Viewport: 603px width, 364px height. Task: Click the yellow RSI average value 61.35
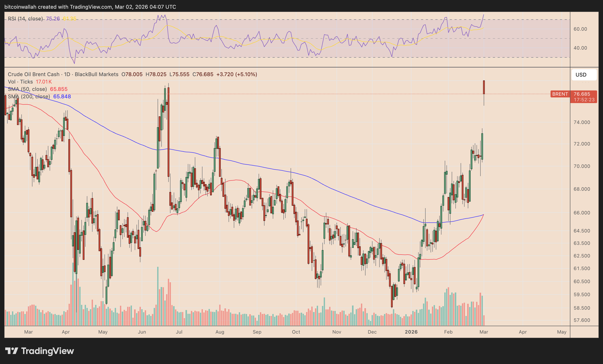69,18
